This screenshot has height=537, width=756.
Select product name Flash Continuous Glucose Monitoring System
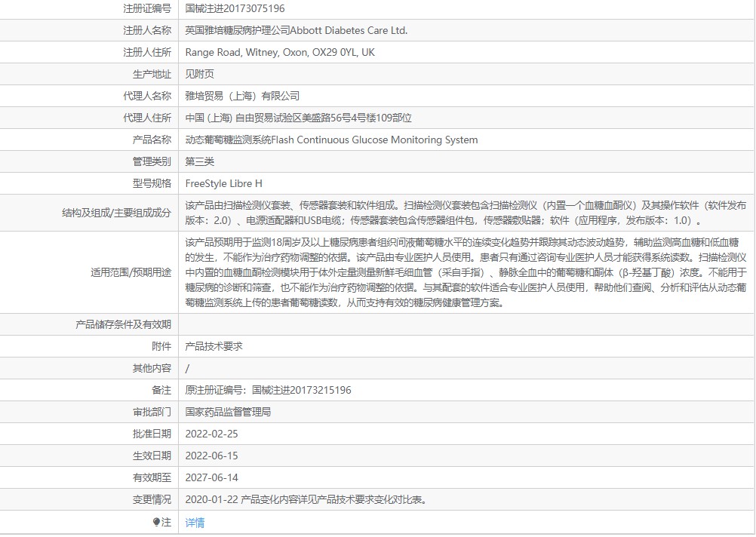(x=375, y=140)
